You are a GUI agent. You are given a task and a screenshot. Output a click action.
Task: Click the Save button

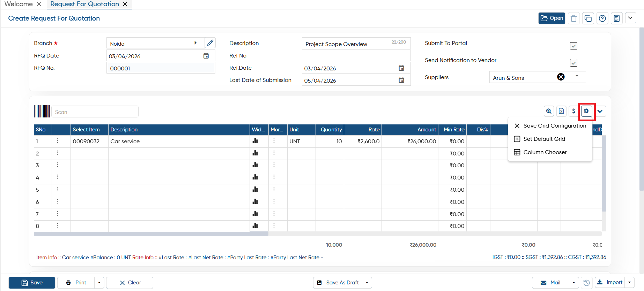point(32,283)
